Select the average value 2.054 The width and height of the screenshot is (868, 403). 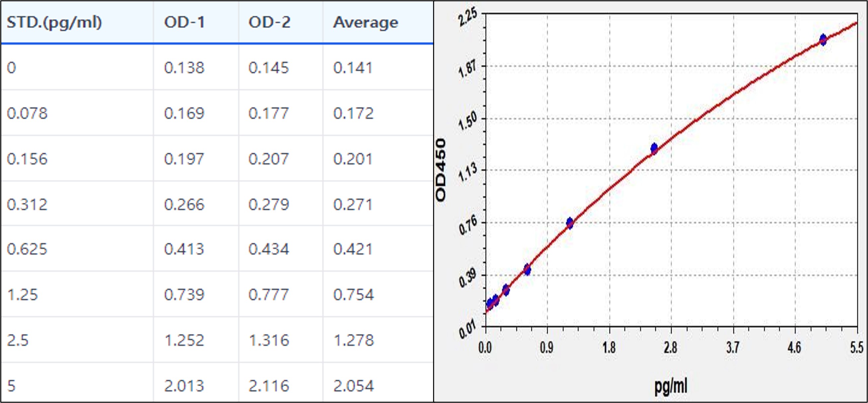(x=353, y=386)
